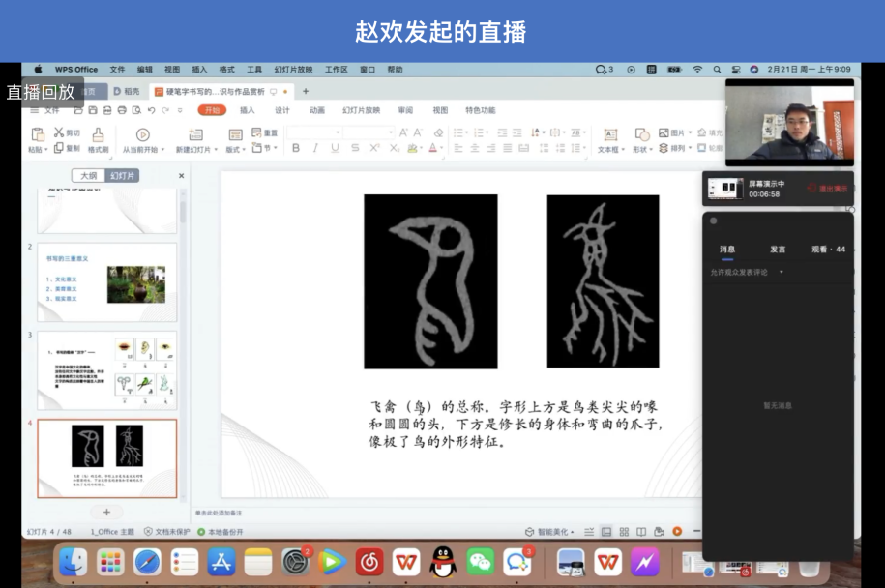Viewport: 885px width, 588px height.
Task: Switch to the 发言 tab
Action: click(778, 250)
